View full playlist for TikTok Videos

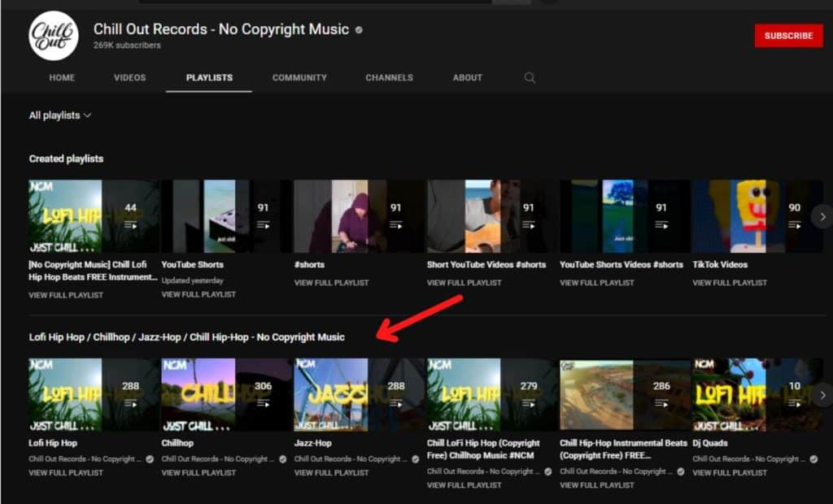click(x=730, y=283)
